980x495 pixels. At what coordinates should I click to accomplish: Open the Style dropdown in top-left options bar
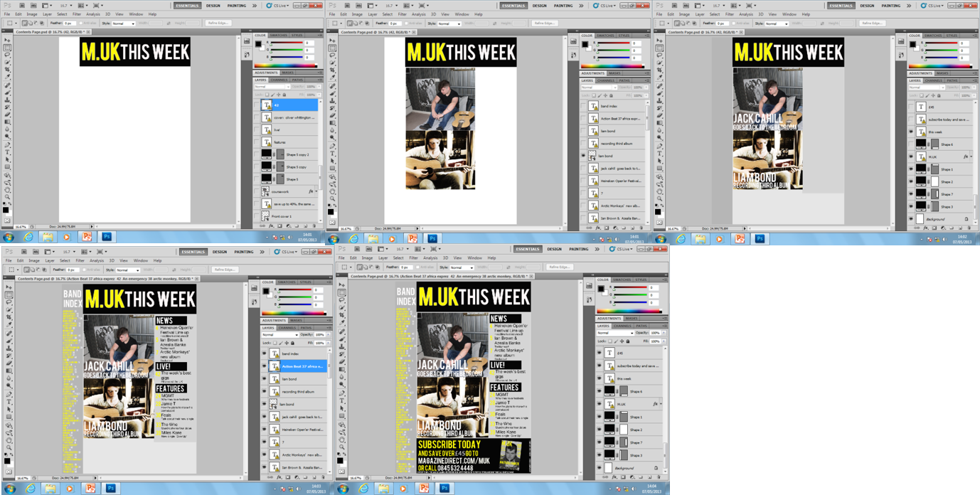(124, 23)
